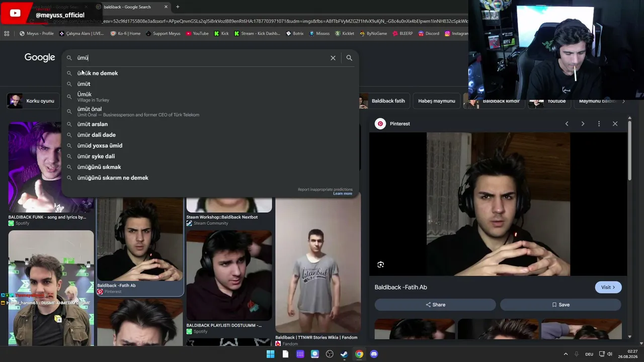The height and width of the screenshot is (362, 644).
Task: Select suggestion "ümüd yoxsa ümid"
Action: pyautogui.click(x=210, y=146)
